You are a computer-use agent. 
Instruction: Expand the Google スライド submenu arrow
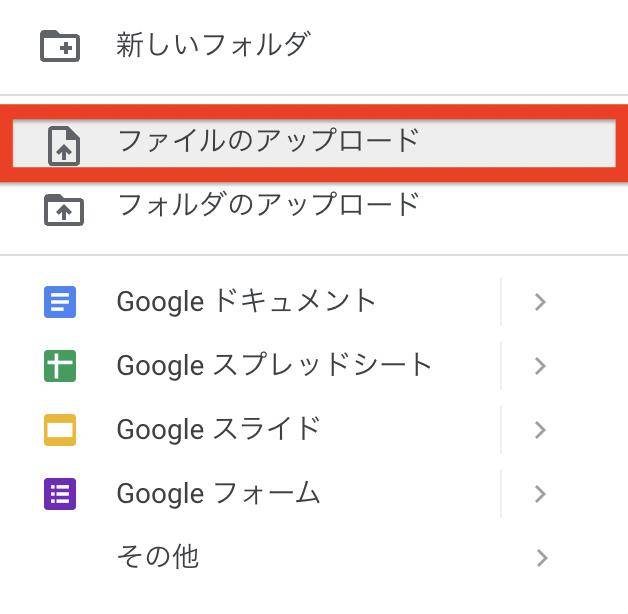(540, 430)
